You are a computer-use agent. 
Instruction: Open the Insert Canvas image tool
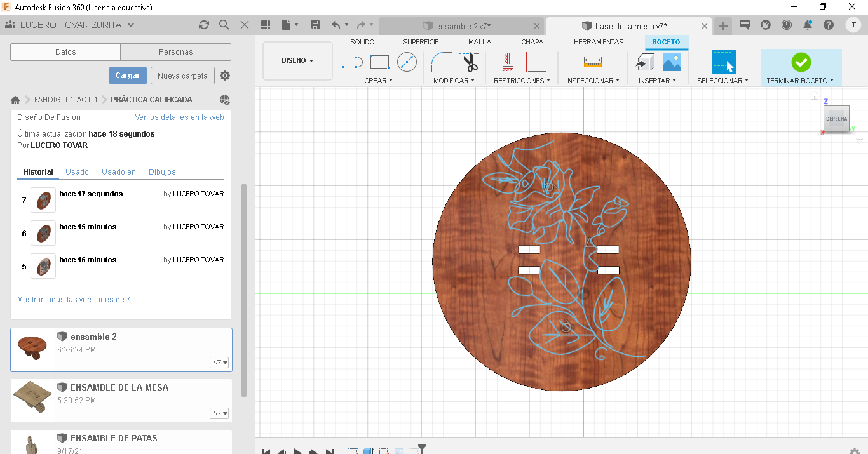click(672, 62)
